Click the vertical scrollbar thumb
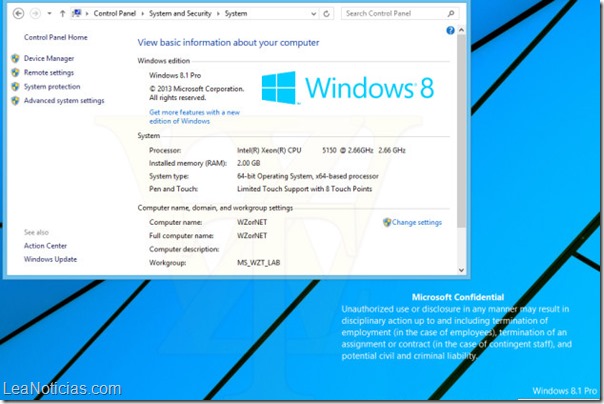The width and height of the screenshot is (604, 404). (x=461, y=131)
